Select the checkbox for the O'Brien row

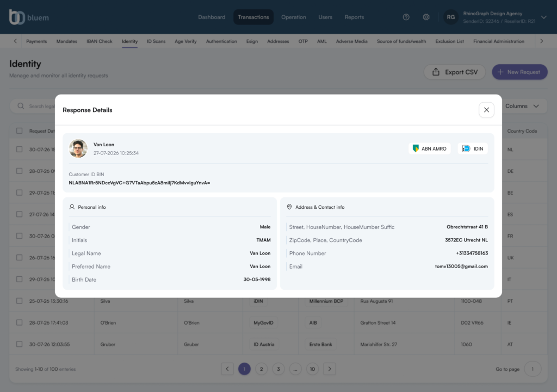pyautogui.click(x=19, y=322)
